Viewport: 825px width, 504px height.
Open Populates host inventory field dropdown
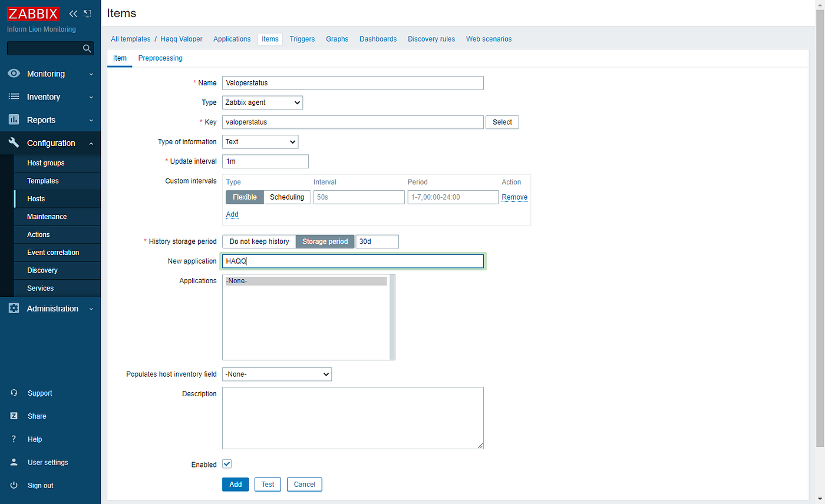[277, 374]
